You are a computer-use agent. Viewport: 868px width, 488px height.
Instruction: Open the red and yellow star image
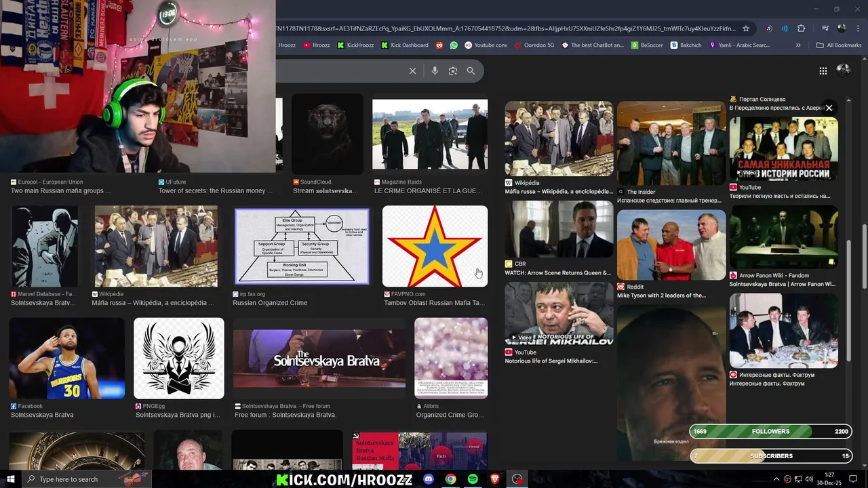click(x=435, y=246)
